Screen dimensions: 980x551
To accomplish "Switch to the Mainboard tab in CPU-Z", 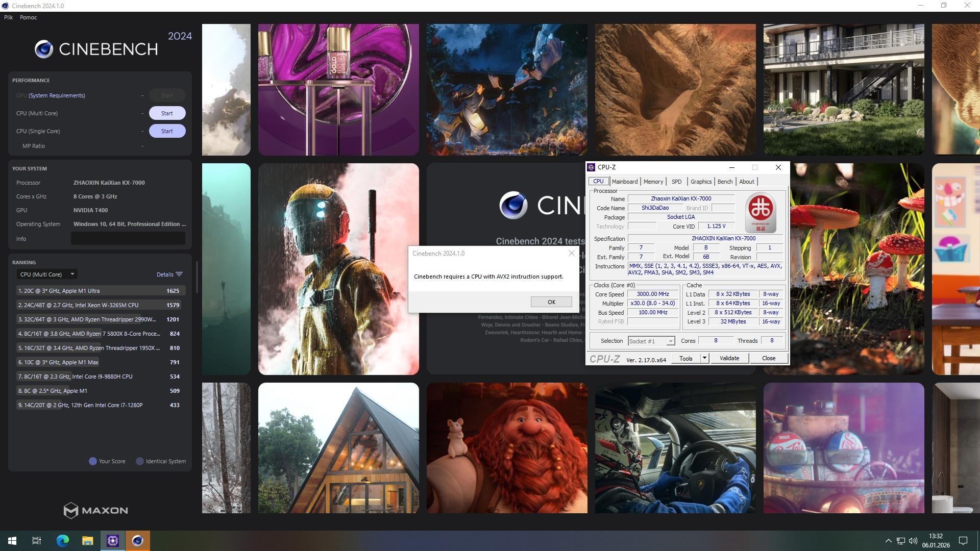I will pos(624,182).
